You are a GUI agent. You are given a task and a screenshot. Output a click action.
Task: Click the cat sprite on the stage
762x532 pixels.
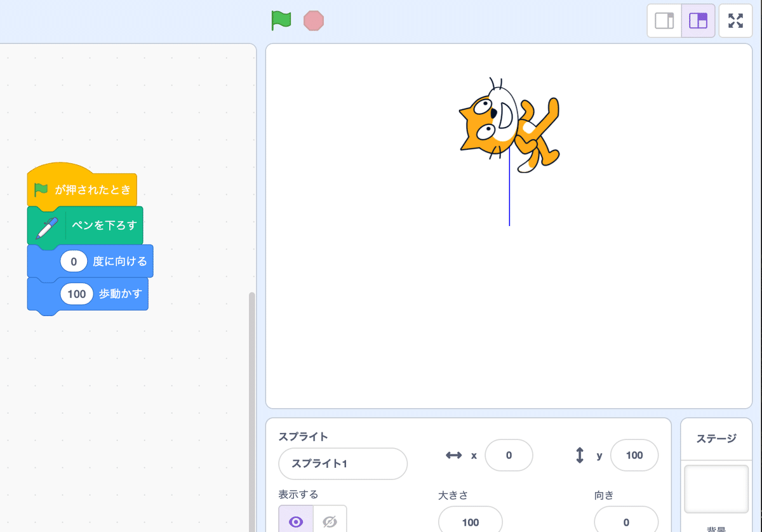coord(509,125)
